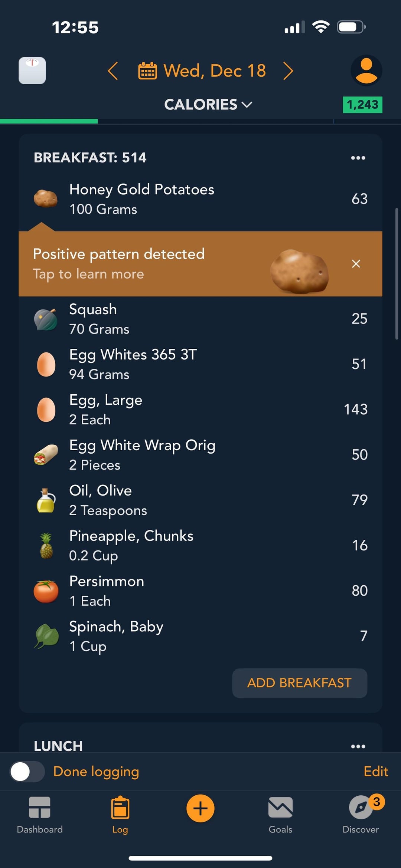Expand the CALORIES dropdown
Screen dimensions: 401x868
pyautogui.click(x=208, y=104)
